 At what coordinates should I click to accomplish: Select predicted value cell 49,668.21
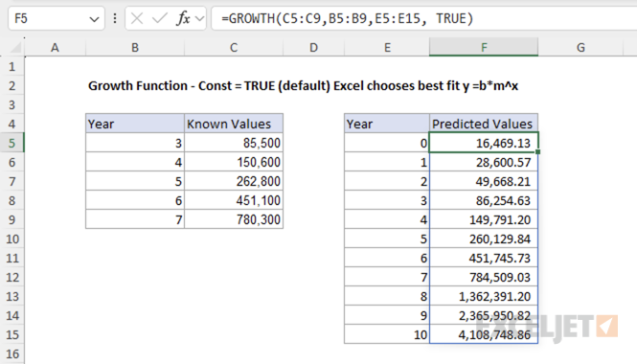(484, 181)
